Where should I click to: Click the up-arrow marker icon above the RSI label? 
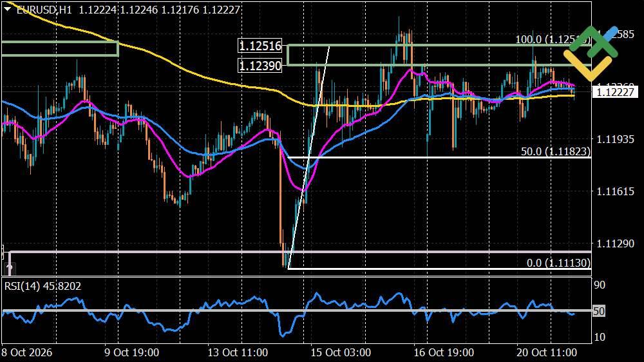click(9, 269)
